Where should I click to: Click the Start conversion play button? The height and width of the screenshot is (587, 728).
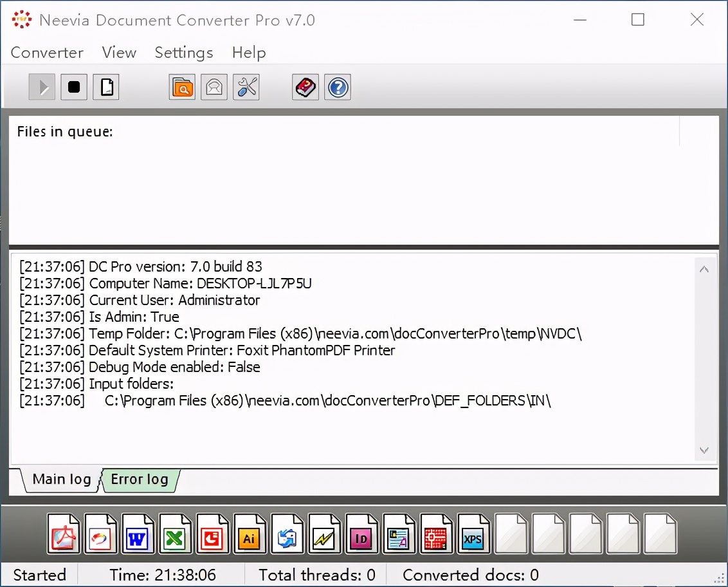click(x=42, y=87)
